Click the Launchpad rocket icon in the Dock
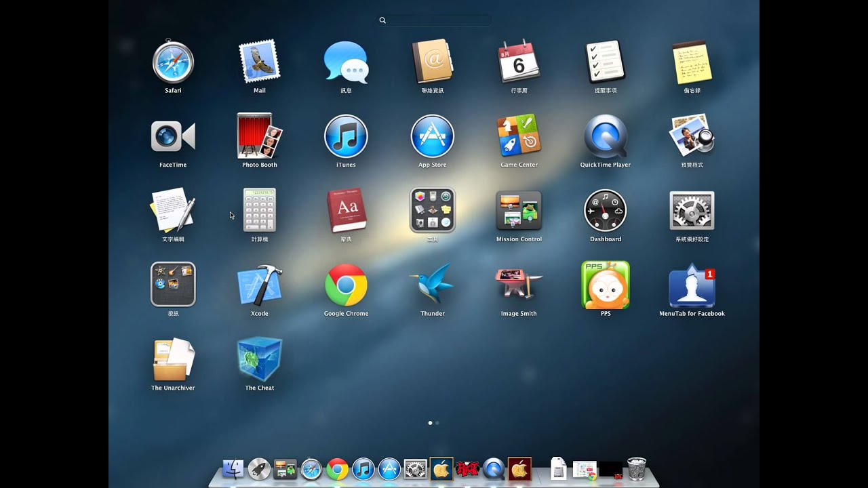The image size is (868, 488). pyautogui.click(x=259, y=468)
